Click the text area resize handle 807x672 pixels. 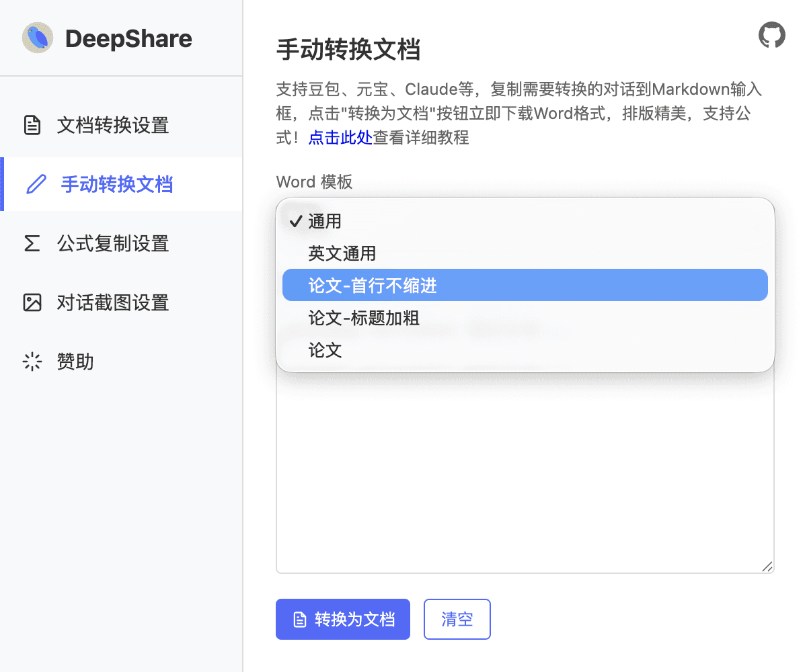[767, 566]
